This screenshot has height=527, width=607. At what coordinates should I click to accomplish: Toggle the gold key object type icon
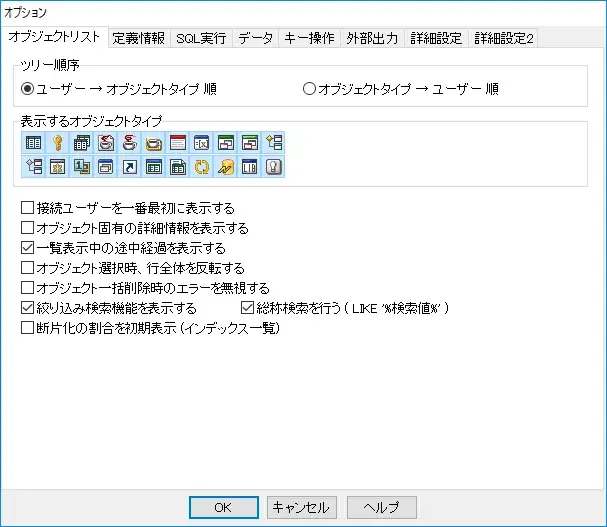[57, 143]
